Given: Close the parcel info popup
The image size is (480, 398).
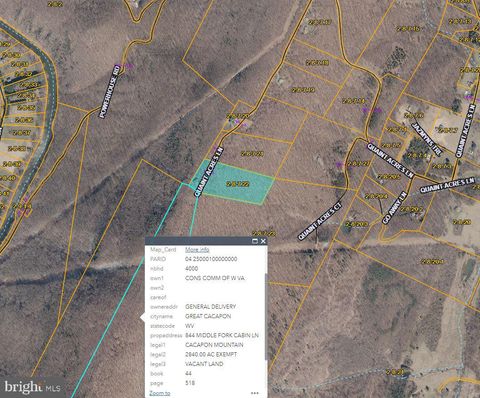Looking at the screenshot, I should [263, 241].
